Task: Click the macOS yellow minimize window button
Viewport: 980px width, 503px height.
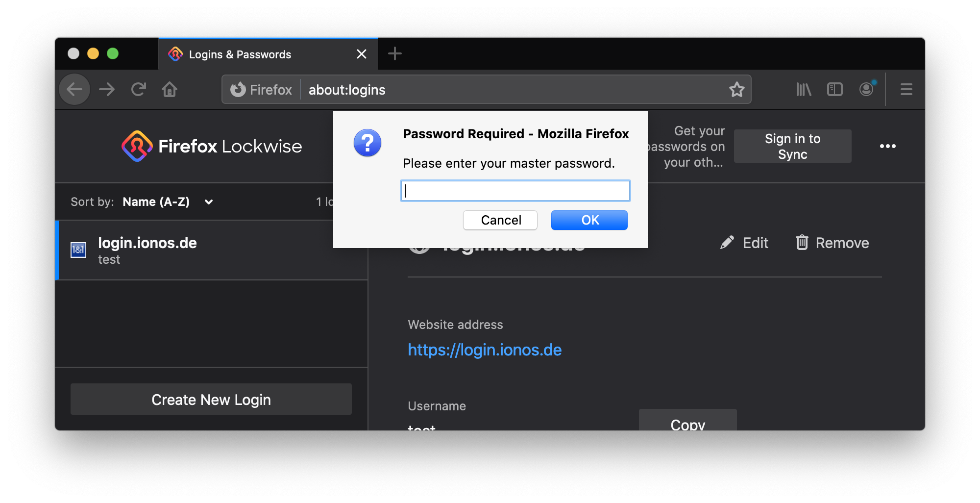Action: coord(93,53)
